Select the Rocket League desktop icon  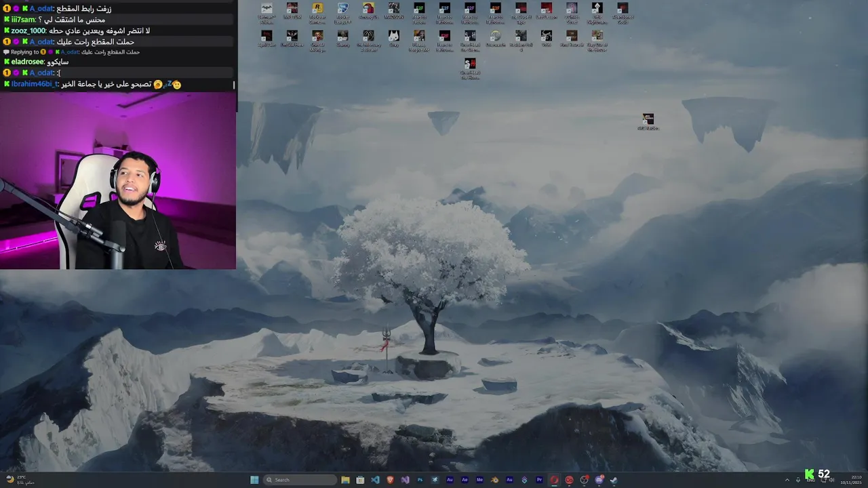click(342, 12)
